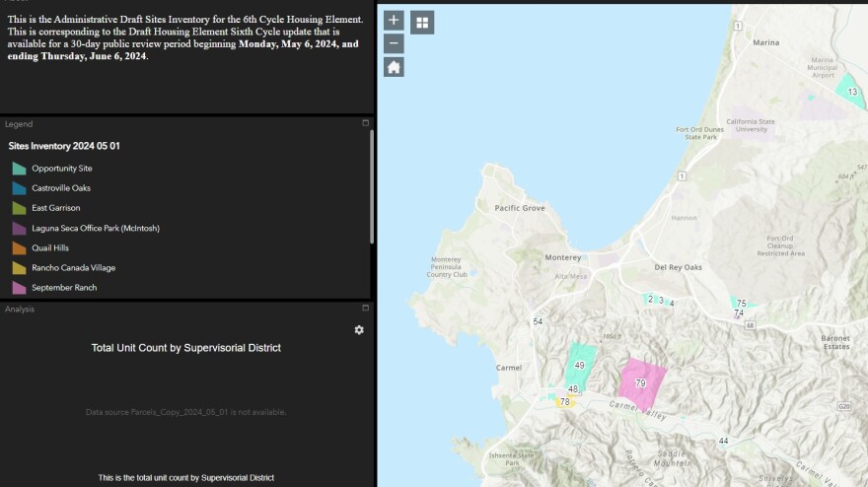Click the September Ranch legend icon
This screenshot has width=868, height=487.
(19, 288)
